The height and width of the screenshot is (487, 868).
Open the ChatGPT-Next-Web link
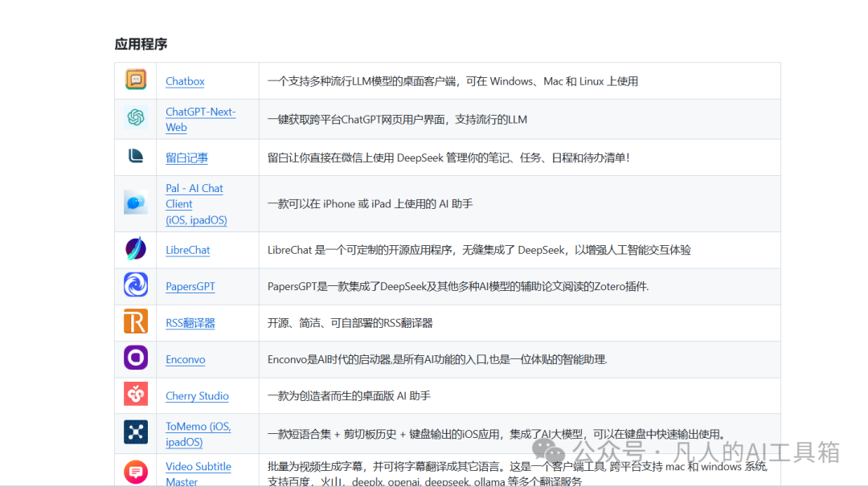click(x=200, y=120)
